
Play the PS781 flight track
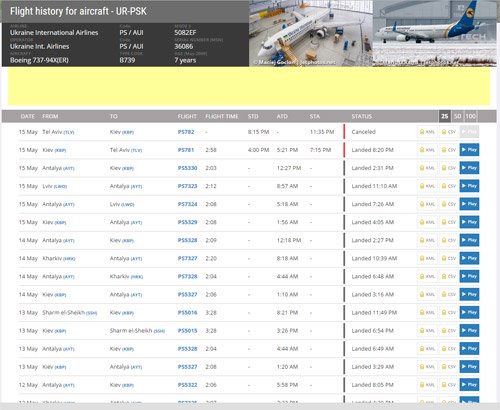coord(469,150)
